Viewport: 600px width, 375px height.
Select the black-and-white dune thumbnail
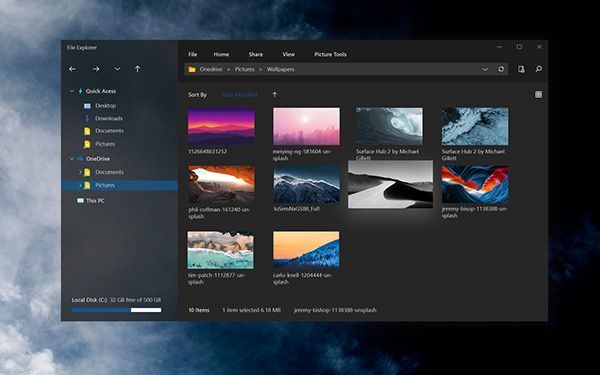[390, 184]
